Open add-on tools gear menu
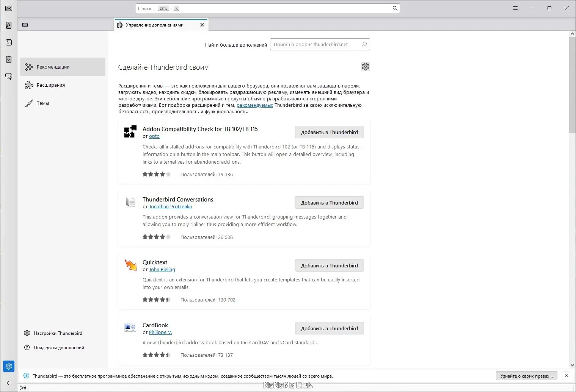Screen dimensions: 576x392 366,67
